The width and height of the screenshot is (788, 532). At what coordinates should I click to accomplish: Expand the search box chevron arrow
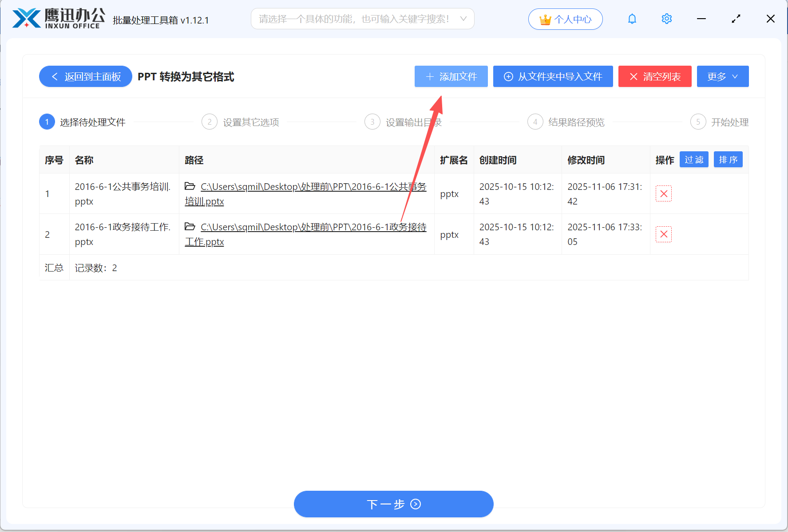click(463, 19)
